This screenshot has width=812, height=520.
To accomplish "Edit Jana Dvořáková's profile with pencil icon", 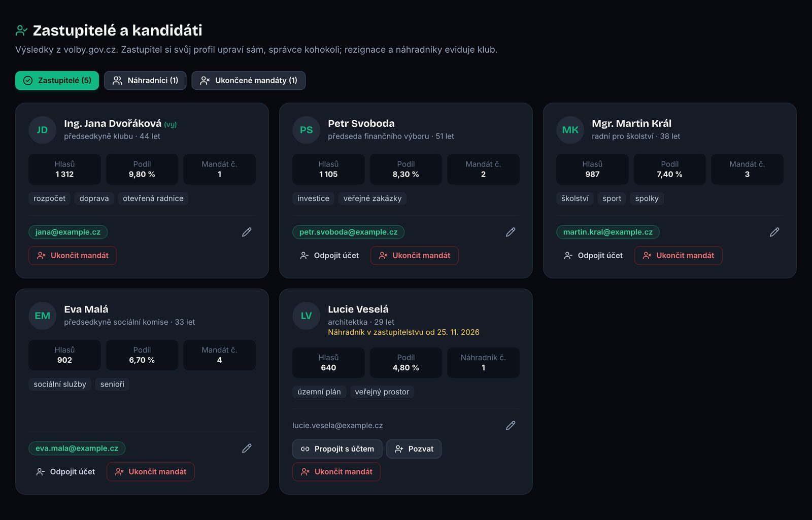I will pyautogui.click(x=247, y=232).
